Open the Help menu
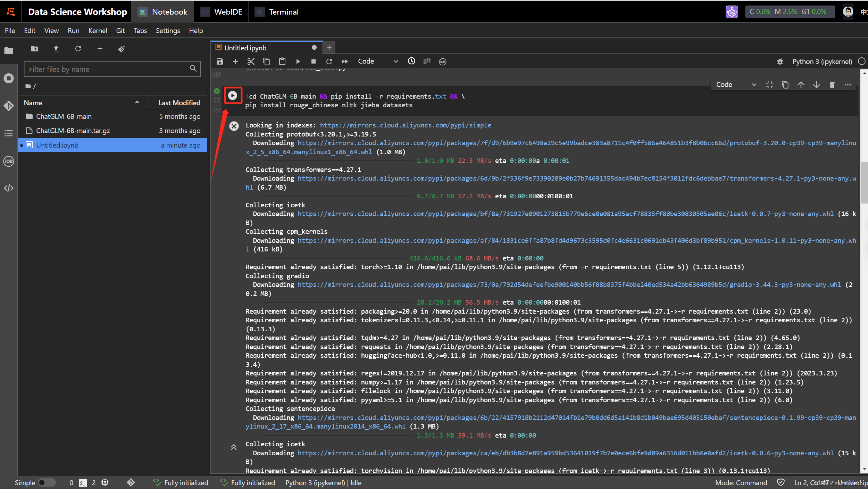 [x=196, y=31]
